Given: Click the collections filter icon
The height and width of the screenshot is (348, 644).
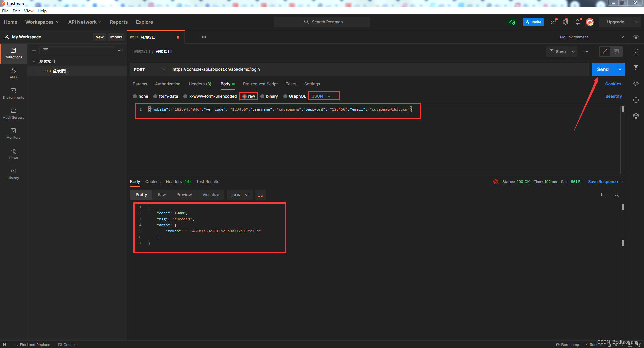Looking at the screenshot, I should click(46, 50).
